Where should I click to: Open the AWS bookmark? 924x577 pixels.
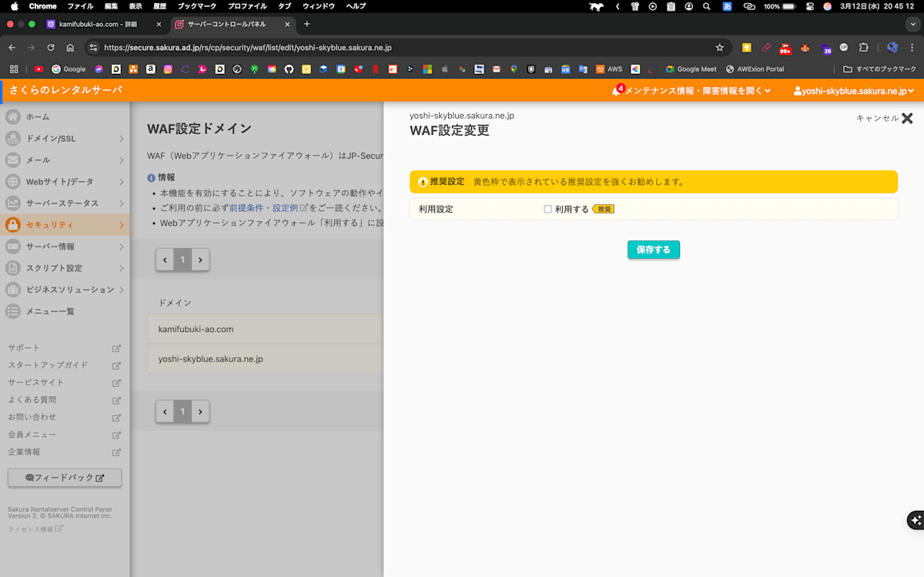click(x=609, y=69)
